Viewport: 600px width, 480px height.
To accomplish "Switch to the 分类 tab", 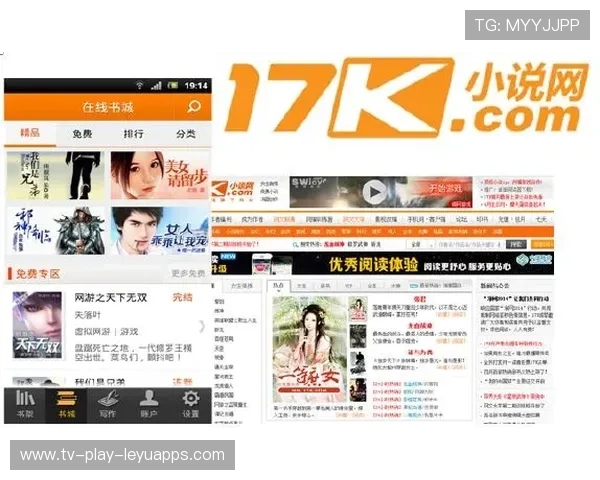I will pyautogui.click(x=186, y=134).
